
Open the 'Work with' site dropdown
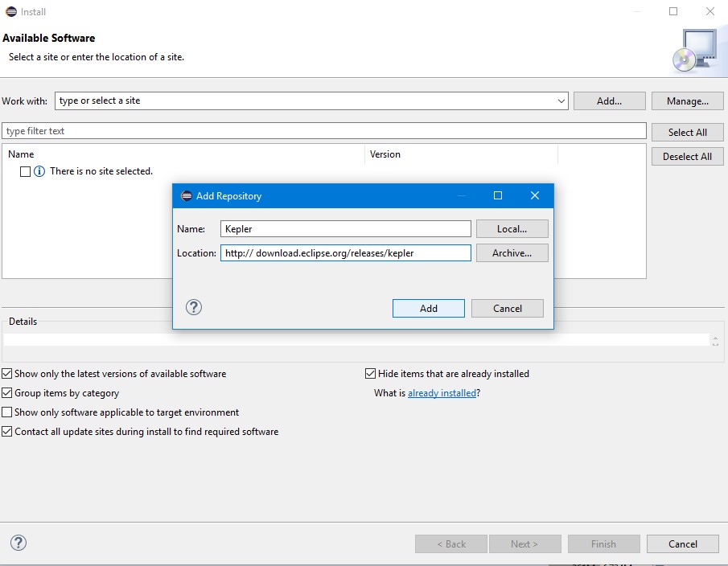[x=561, y=100]
